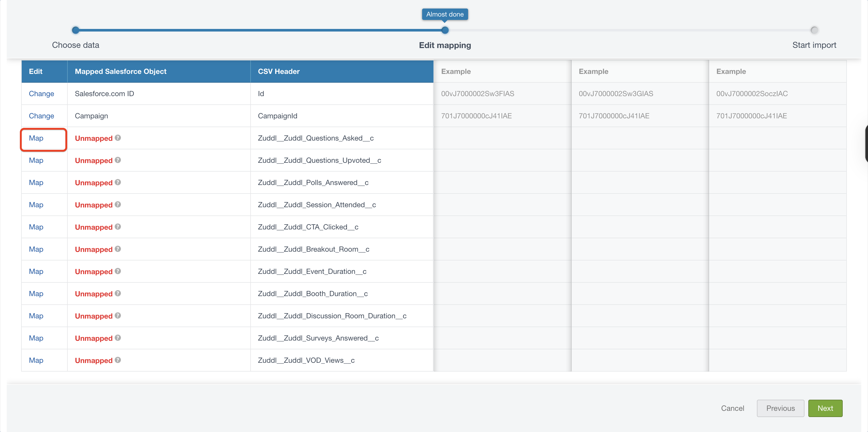The image size is (868, 432).
Task: Click the Start import step circle
Action: [814, 30]
